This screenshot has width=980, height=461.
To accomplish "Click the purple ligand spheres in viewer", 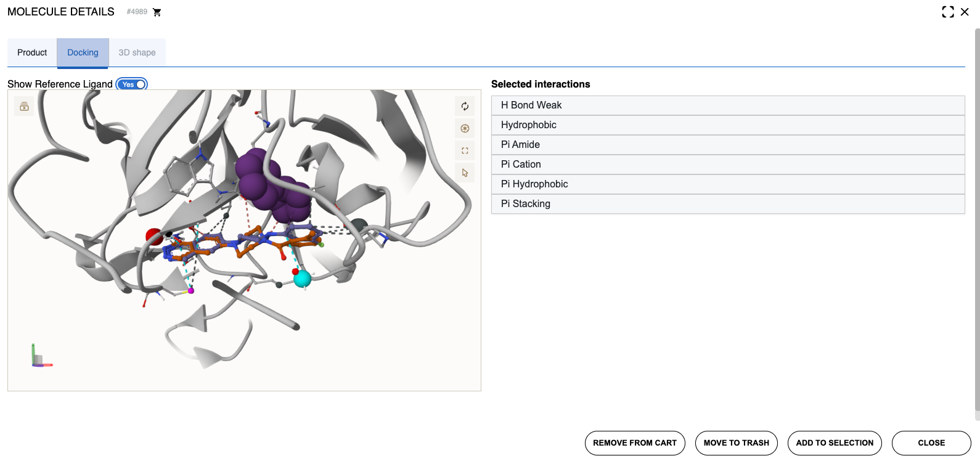I will coord(271,185).
